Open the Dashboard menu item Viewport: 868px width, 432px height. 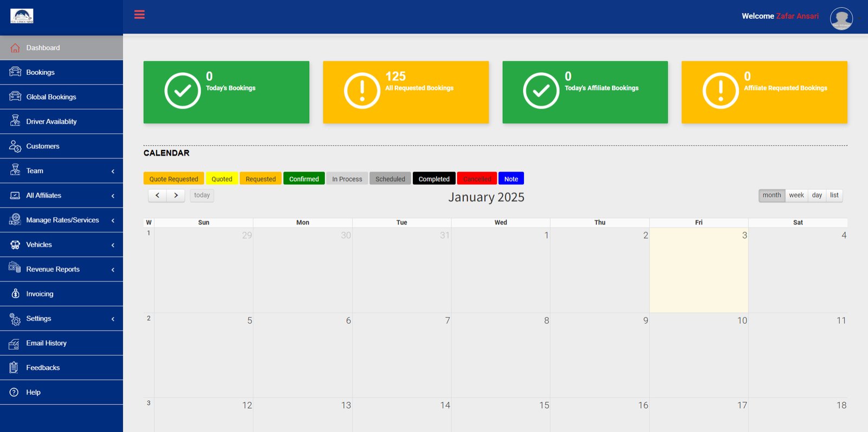click(x=43, y=48)
